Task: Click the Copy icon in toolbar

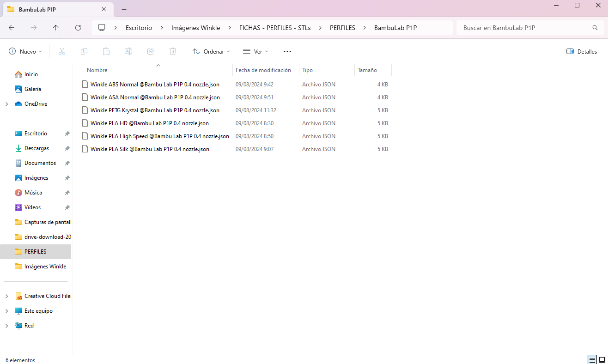Action: pyautogui.click(x=84, y=51)
